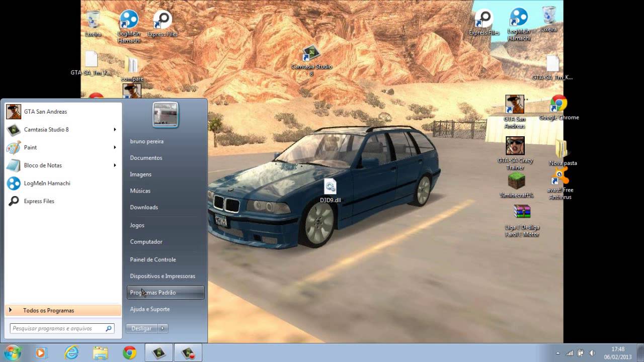Open Imagens from the Start menu
Viewport: 644px width, 362px height.
(x=166, y=174)
